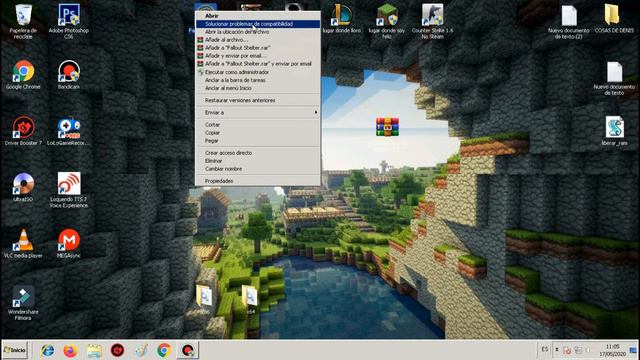Open the clock showing 11:05
The image size is (640, 360).
(x=612, y=350)
